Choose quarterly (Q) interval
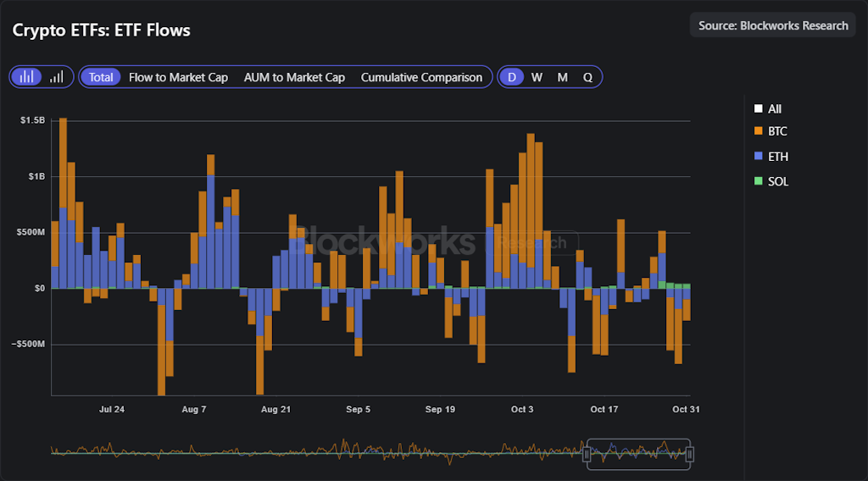 pos(587,77)
